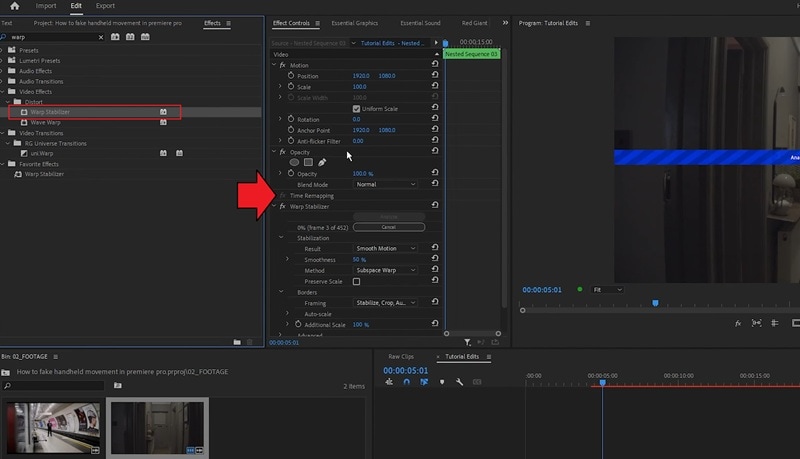800x459 pixels.
Task: Expand the Audio Transitions folder
Action: tap(2, 82)
